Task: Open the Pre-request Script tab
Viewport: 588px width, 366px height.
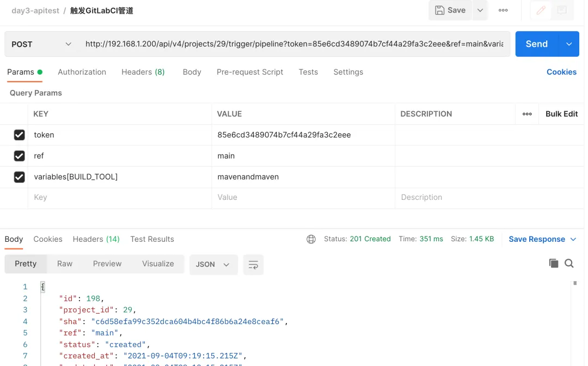Action: pyautogui.click(x=250, y=72)
